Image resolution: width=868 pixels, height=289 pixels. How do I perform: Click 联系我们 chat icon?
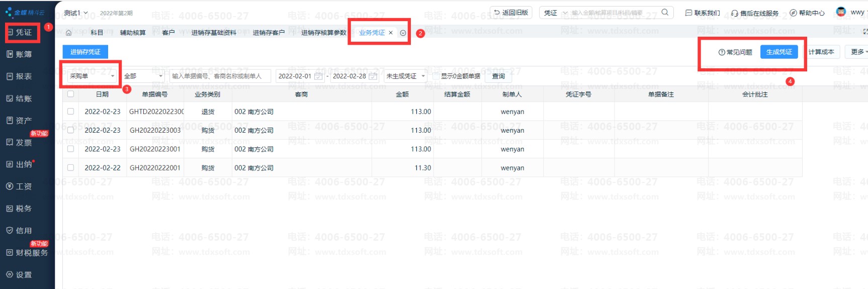coord(688,13)
